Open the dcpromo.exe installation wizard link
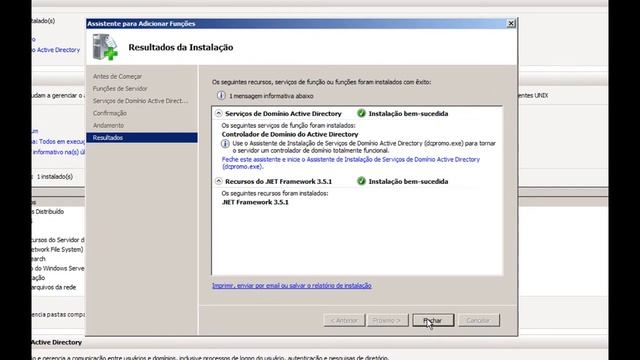 (351, 163)
